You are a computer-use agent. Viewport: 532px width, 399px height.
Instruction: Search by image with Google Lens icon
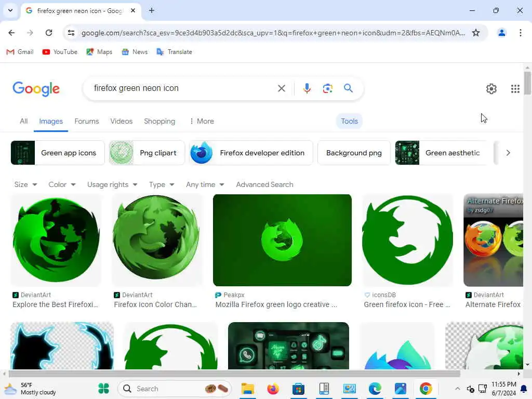[327, 88]
